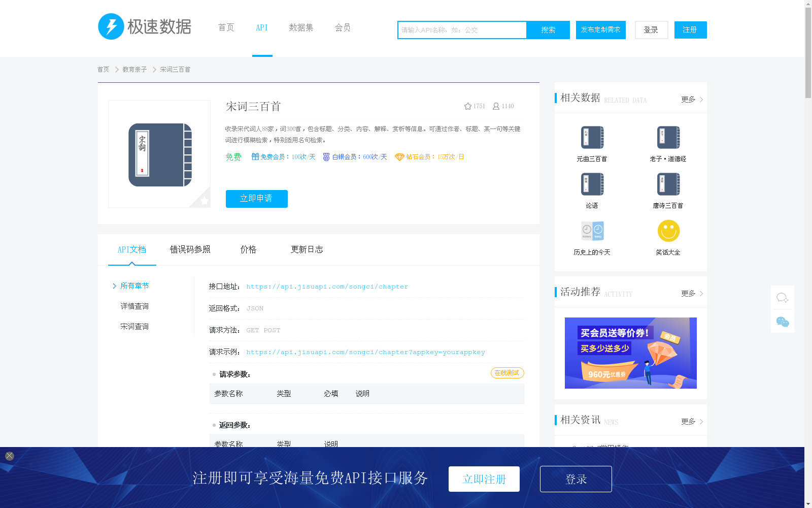Open 老子·道德经 book icon
812x508 pixels.
pos(668,137)
